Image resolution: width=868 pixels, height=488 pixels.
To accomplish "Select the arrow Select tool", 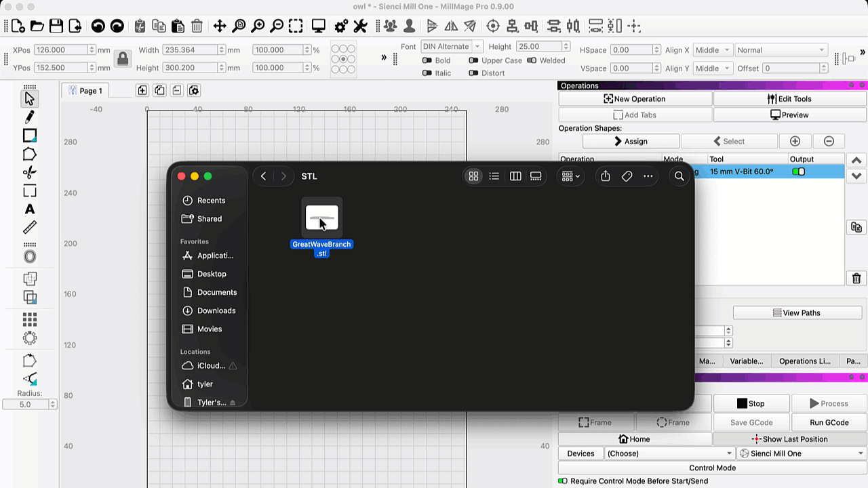I will pos(30,99).
